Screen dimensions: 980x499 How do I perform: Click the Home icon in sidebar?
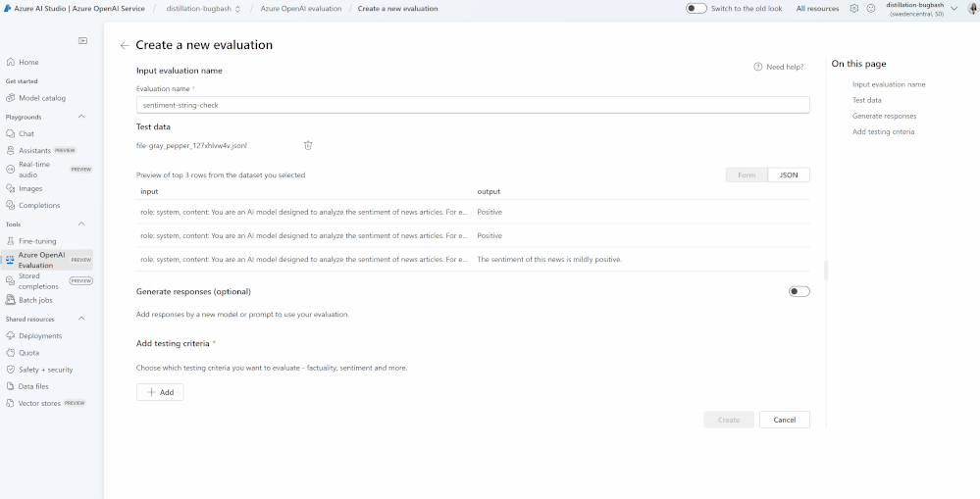tap(10, 62)
